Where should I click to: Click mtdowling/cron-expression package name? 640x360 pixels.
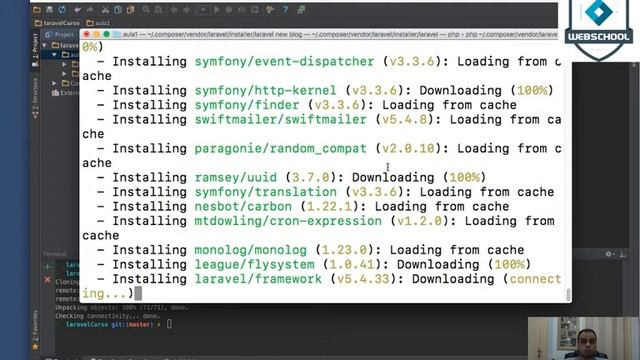[288, 221]
